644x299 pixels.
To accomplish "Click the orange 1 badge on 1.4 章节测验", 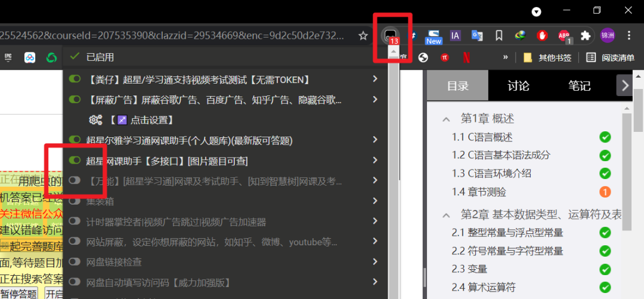I will tap(605, 192).
